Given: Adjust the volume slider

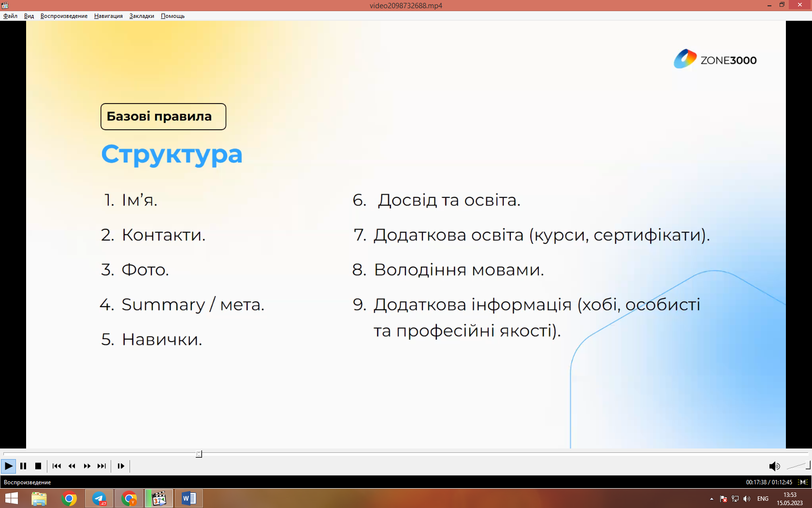Looking at the screenshot, I should click(798, 466).
